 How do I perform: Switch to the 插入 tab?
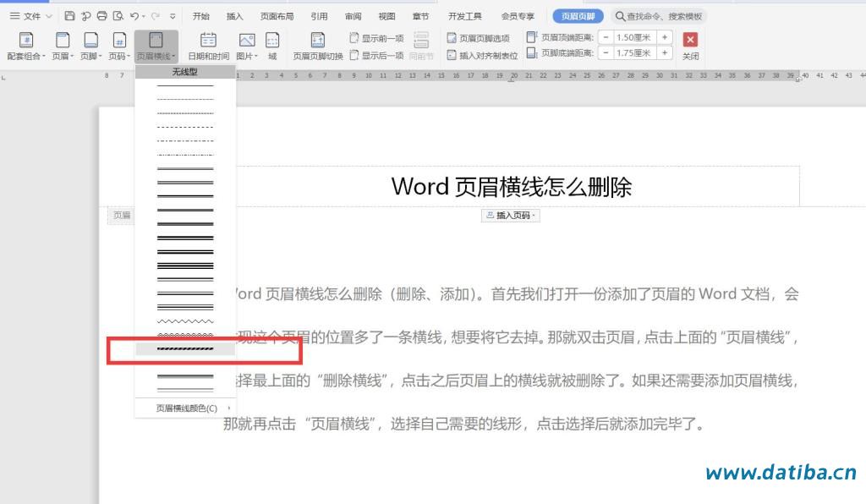coord(235,16)
